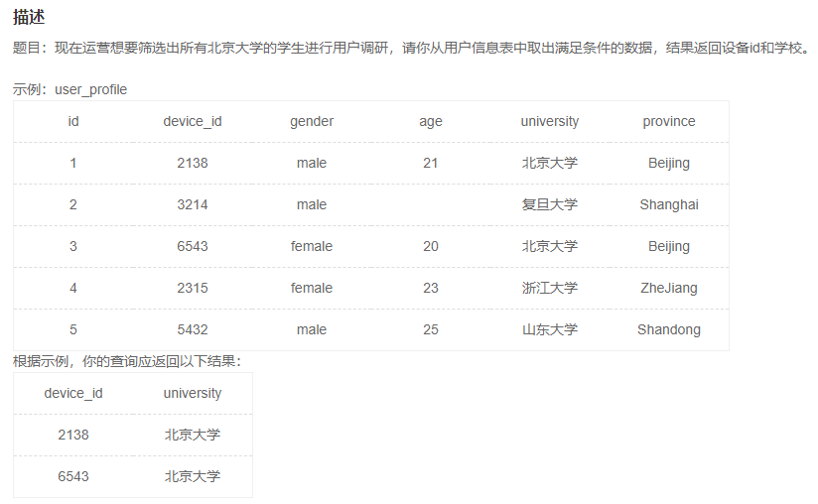Click male in the 2138 row
Viewport: 818px width, 504px height.
tap(312, 163)
